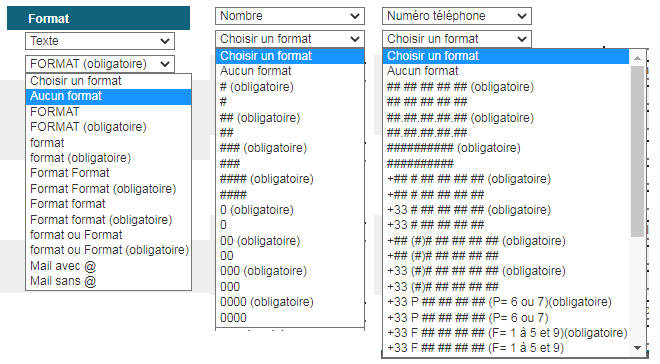This screenshot has height=364, width=660.
Task: Click the phone list scroll-down arrow
Action: pyautogui.click(x=637, y=348)
